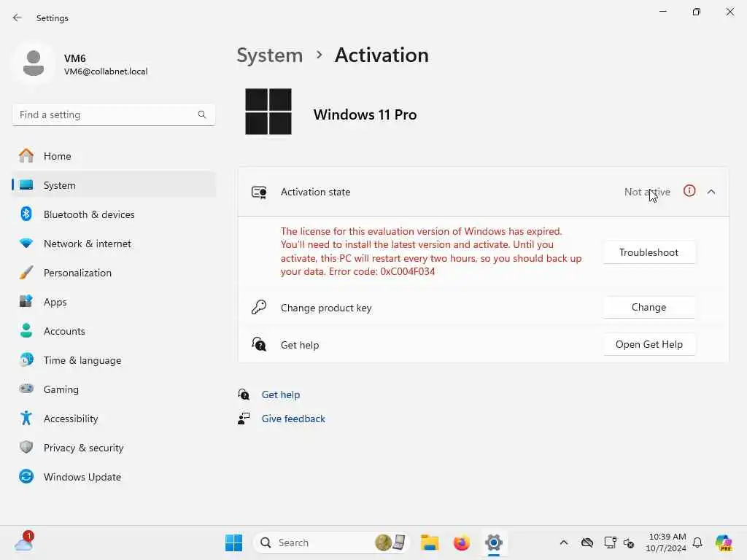The image size is (747, 560).
Task: Open Windows Update settings
Action: pos(114,477)
